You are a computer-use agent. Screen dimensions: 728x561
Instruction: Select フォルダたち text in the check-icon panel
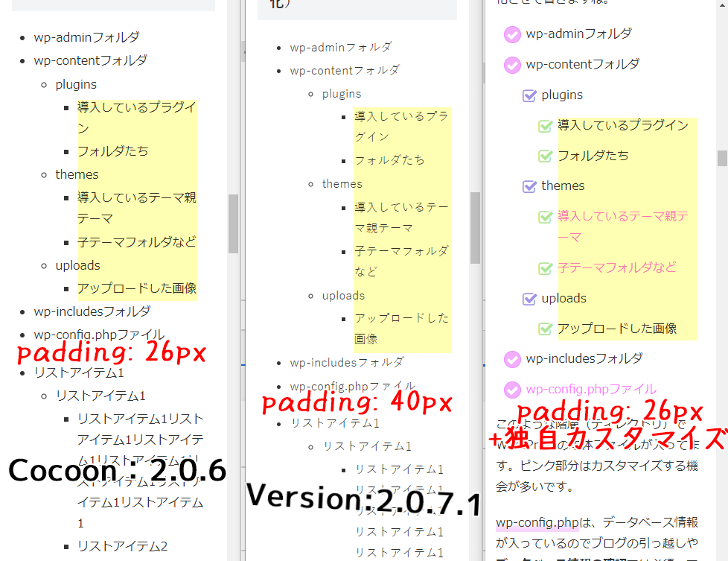tap(593, 155)
